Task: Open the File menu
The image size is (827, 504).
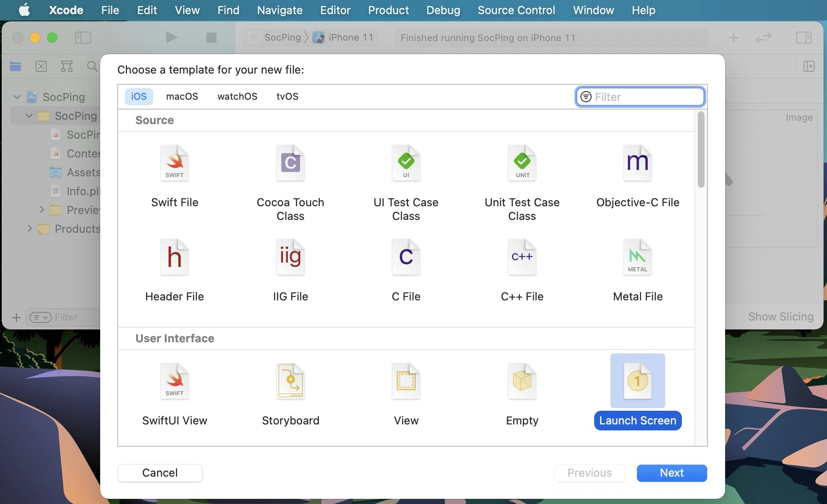Action: pos(110,10)
